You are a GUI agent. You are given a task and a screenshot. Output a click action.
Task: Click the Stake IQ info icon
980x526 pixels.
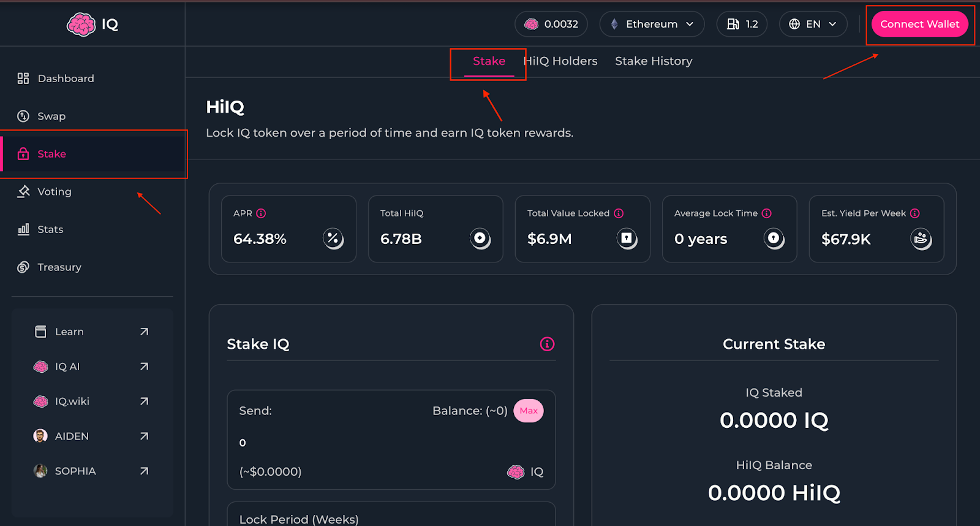[x=547, y=344]
